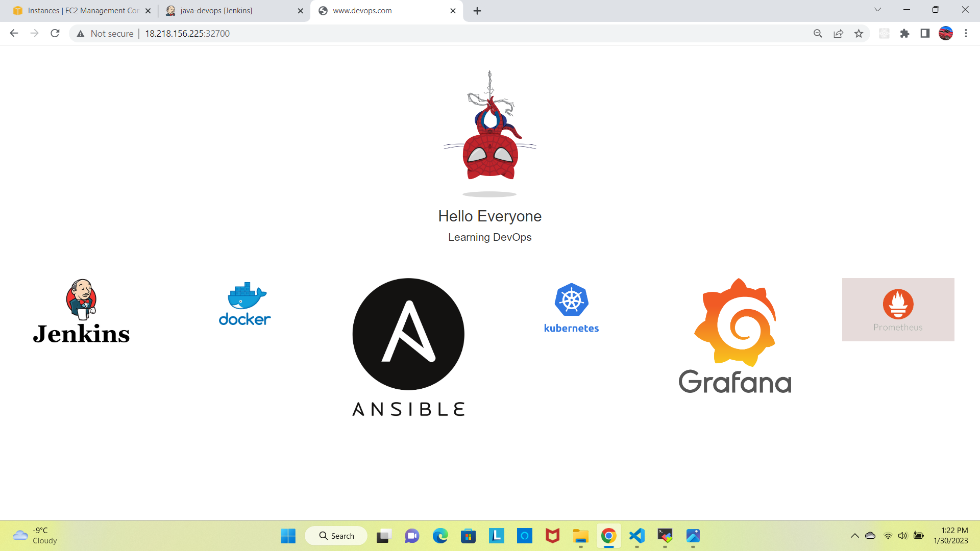
Task: Bookmark this page with star icon
Action: pyautogui.click(x=859, y=34)
